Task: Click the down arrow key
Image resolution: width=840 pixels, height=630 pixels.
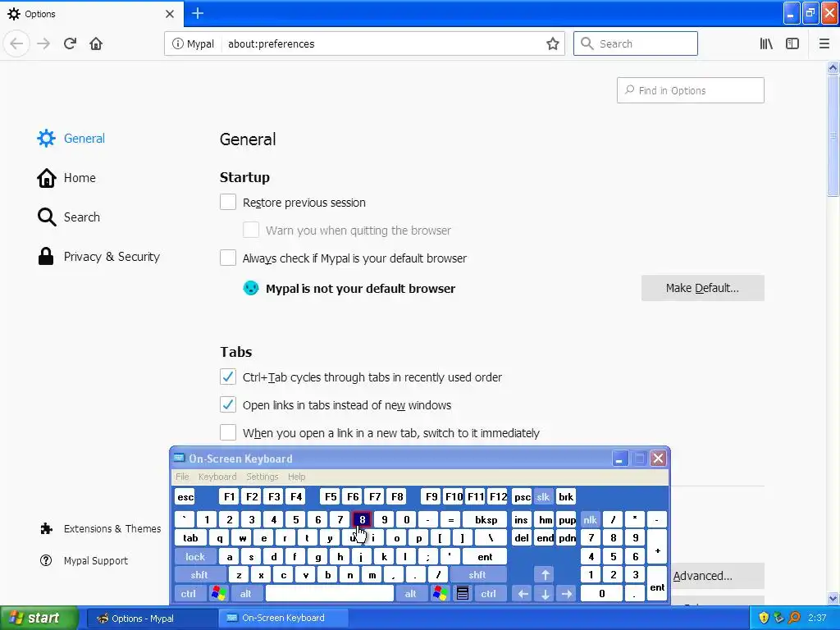Action: click(545, 594)
